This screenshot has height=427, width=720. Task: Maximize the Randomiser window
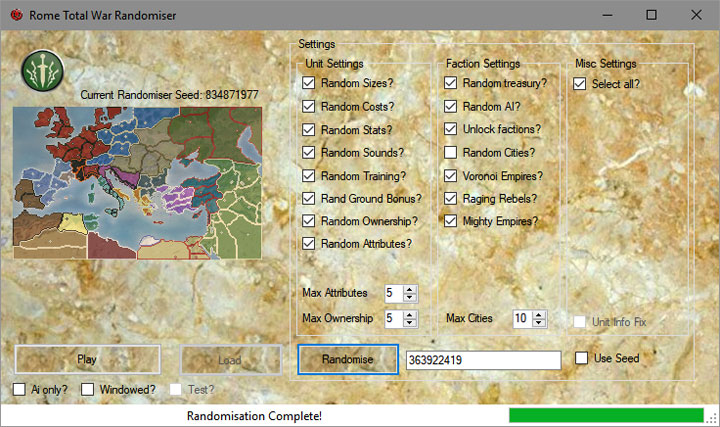coord(651,15)
